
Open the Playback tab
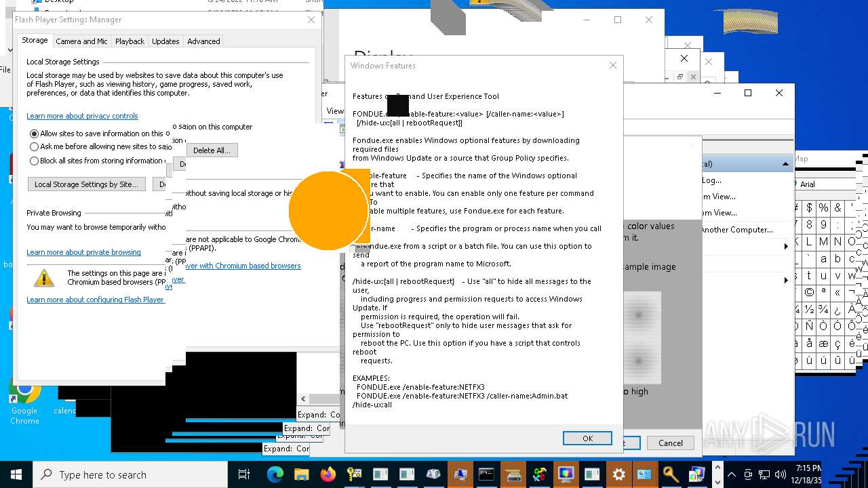click(x=130, y=41)
